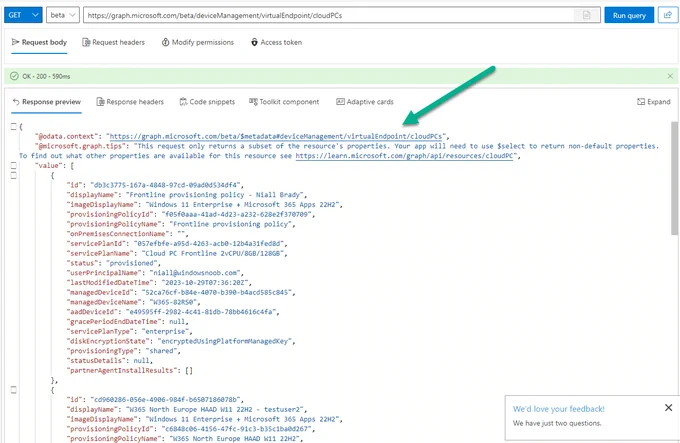Click the share query icon
The height and width of the screenshot is (443, 680).
668,15
